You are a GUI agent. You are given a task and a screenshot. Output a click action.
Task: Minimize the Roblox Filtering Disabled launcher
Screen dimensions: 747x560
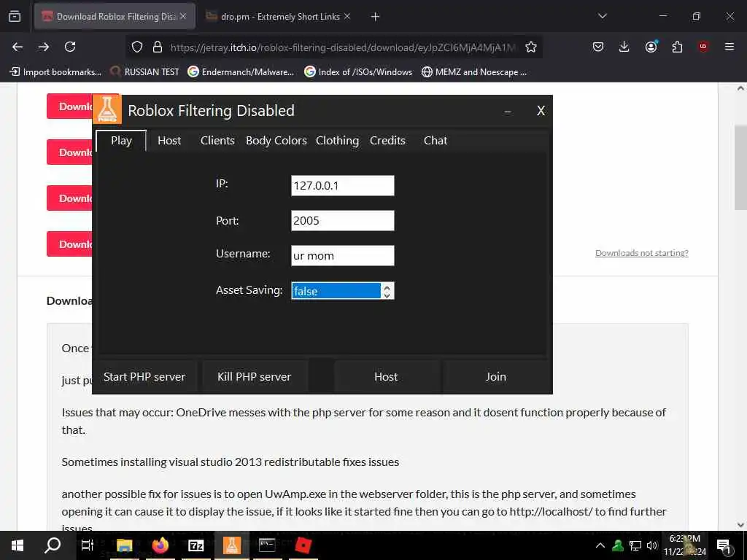(x=508, y=112)
